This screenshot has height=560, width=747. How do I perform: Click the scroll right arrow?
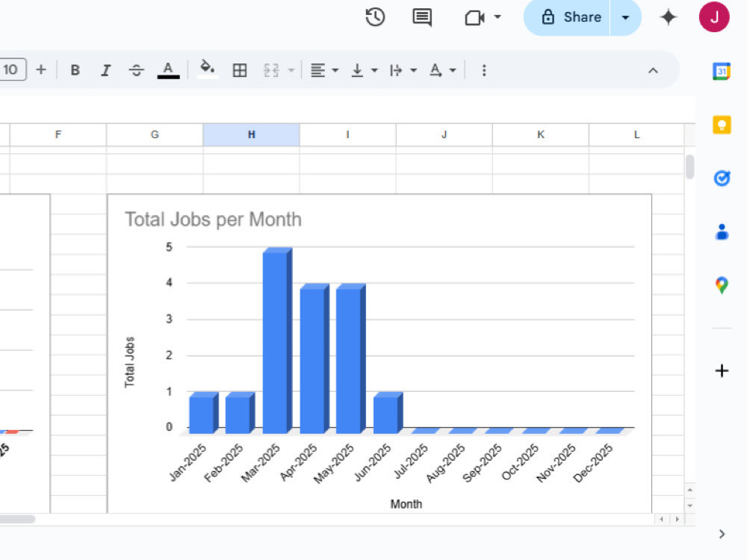(x=678, y=520)
